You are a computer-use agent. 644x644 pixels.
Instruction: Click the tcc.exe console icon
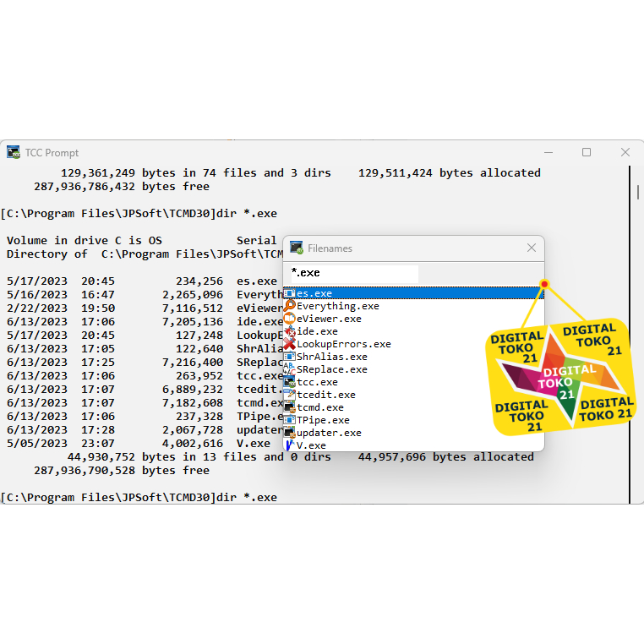290,382
